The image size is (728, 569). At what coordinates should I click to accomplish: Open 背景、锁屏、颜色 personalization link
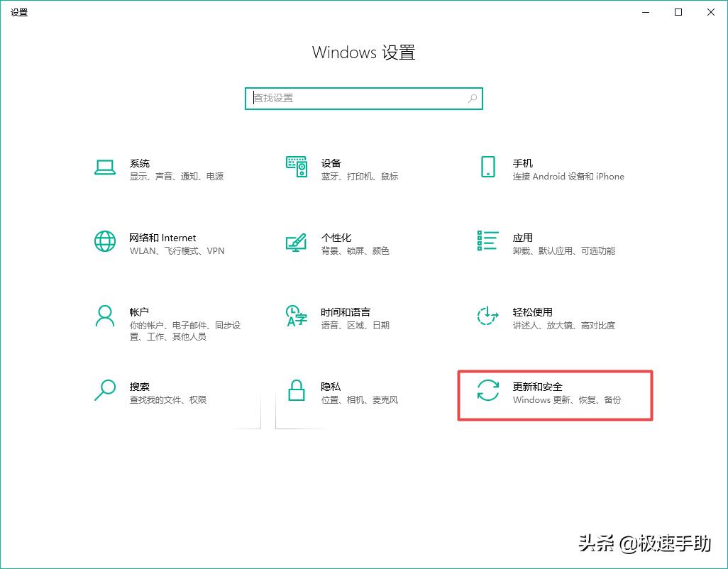[x=354, y=250]
